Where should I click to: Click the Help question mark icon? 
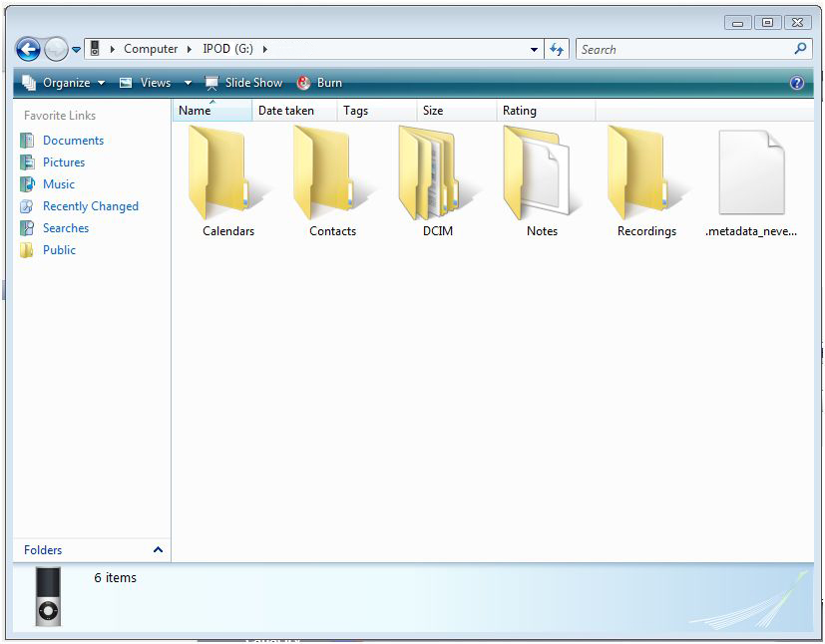[796, 83]
